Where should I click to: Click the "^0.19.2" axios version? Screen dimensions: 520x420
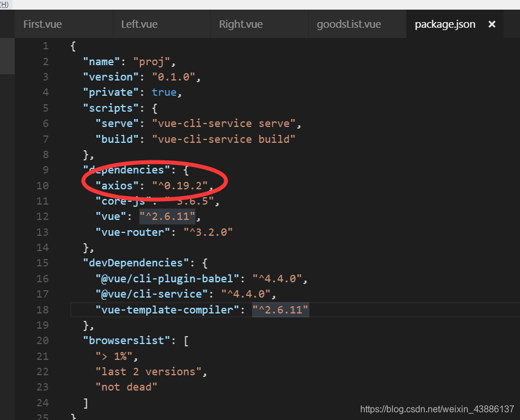pos(180,185)
